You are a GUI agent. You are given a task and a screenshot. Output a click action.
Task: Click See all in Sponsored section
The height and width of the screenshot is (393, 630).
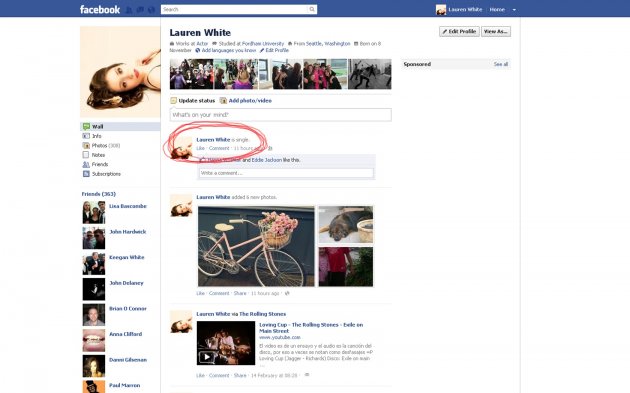(501, 64)
